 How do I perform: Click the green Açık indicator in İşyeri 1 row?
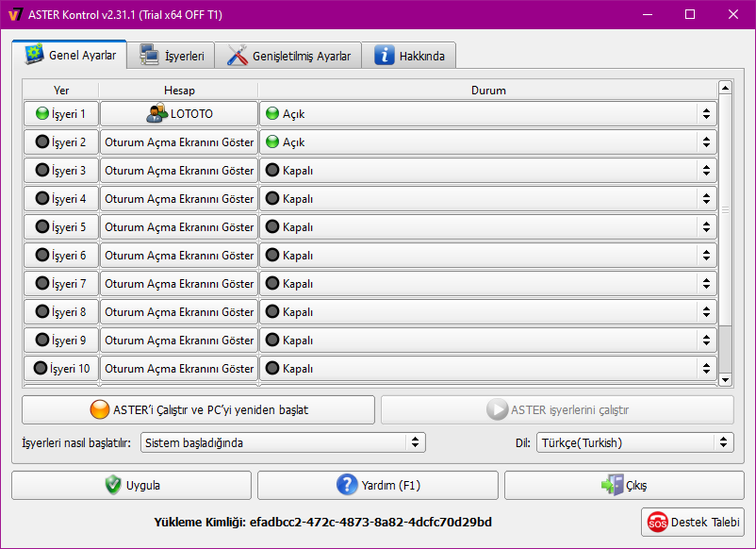[272, 114]
